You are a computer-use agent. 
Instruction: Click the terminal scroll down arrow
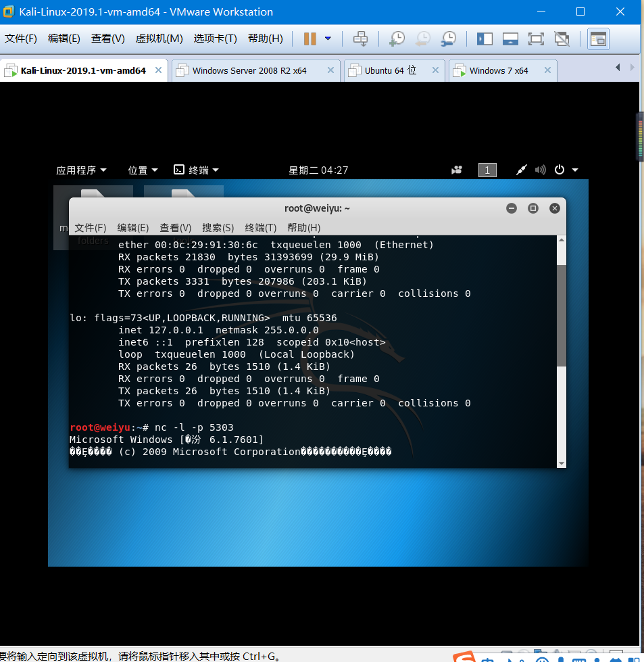tap(562, 463)
